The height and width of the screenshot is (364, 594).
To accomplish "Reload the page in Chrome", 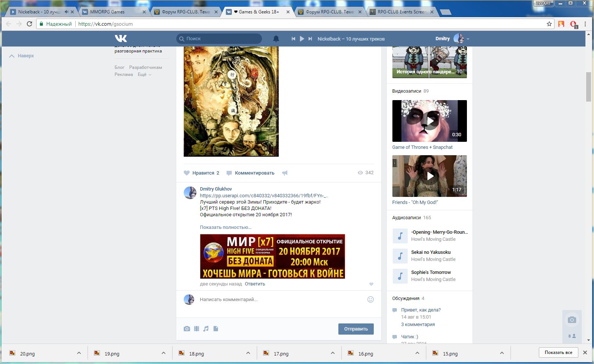I will point(29,24).
